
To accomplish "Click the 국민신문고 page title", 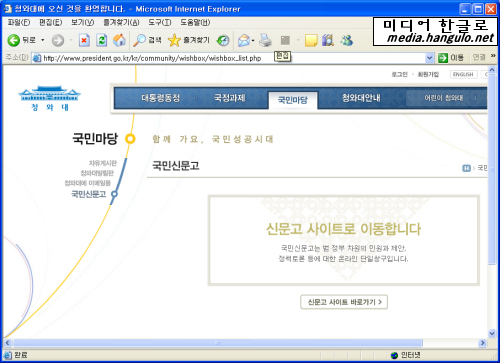I will click(x=176, y=166).
